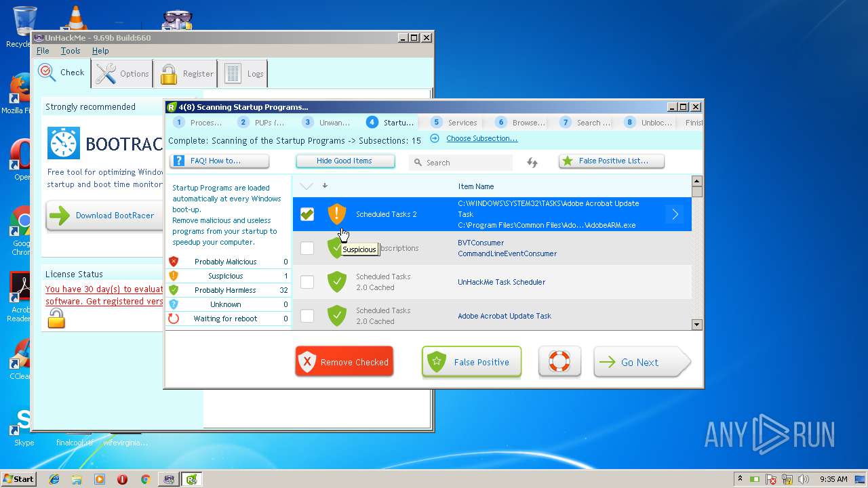Open File menu in UnHackMe window
This screenshot has width=868, height=488.
coord(43,51)
